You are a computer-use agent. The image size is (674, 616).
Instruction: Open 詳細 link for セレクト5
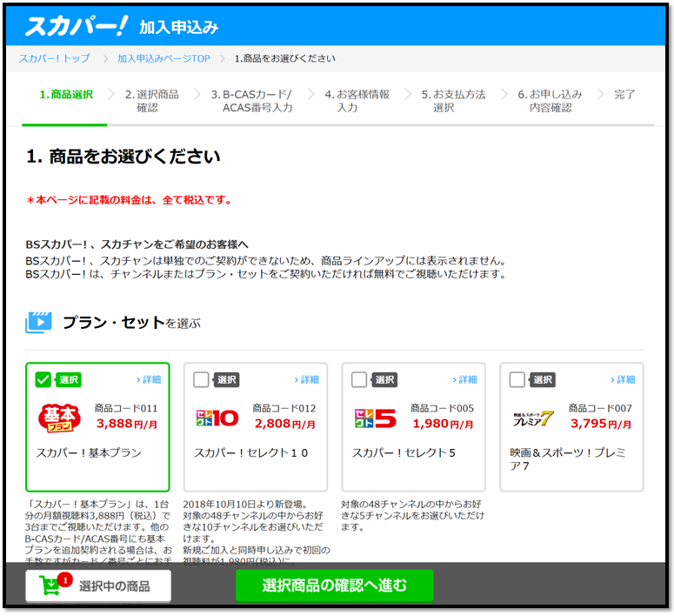tap(464, 379)
